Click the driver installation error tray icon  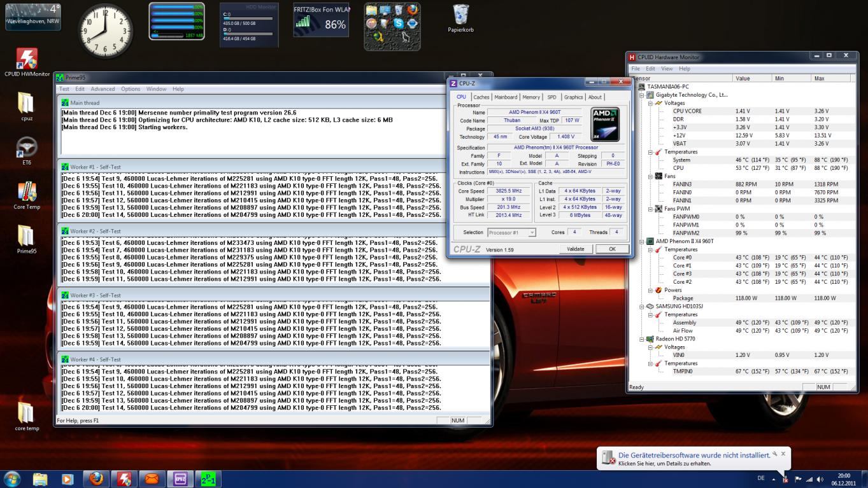tap(785, 479)
